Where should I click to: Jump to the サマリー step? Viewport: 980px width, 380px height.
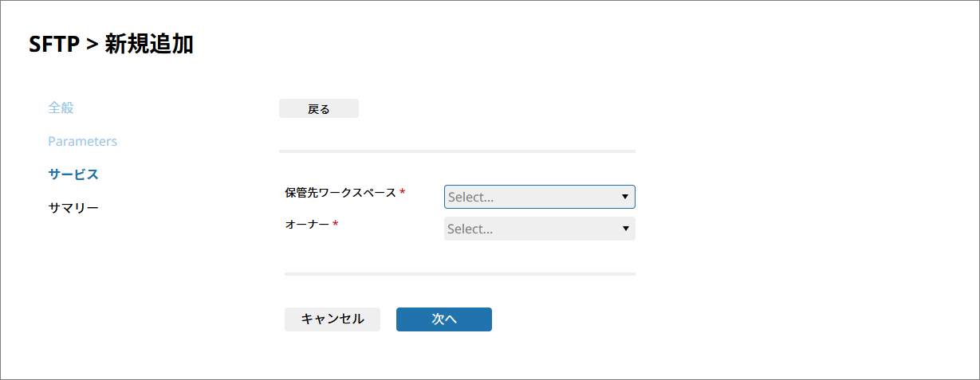73,207
